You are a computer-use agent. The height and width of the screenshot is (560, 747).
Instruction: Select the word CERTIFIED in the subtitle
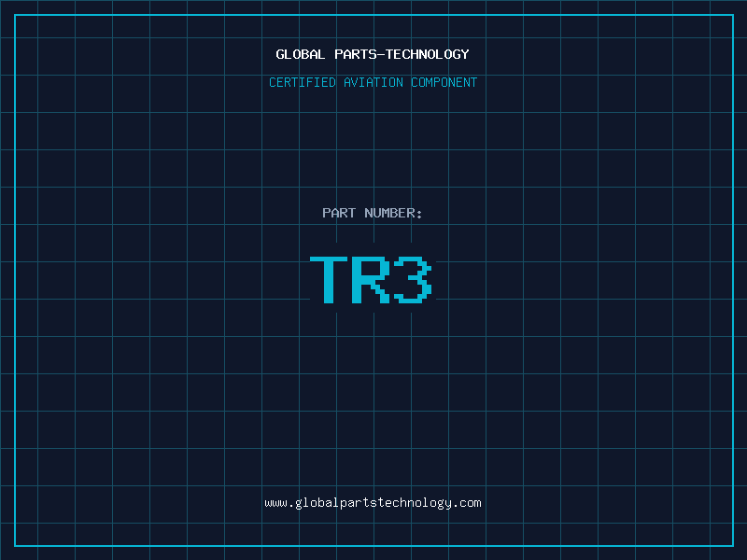[x=303, y=82]
